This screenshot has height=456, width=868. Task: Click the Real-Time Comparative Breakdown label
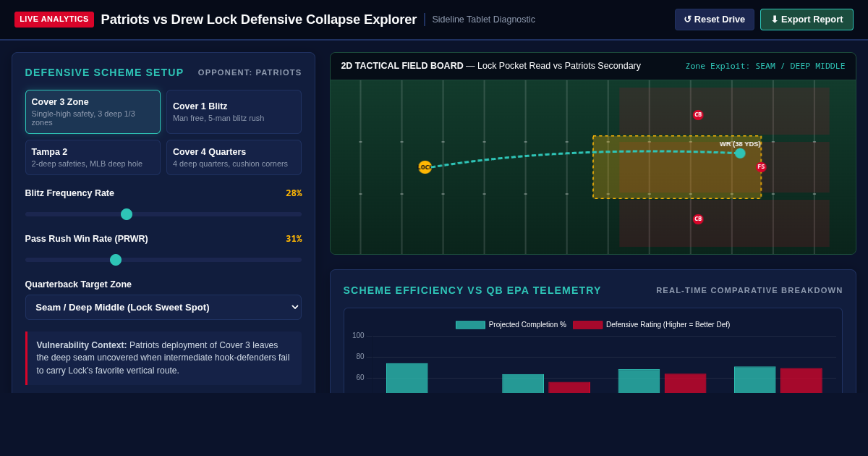click(x=749, y=290)
